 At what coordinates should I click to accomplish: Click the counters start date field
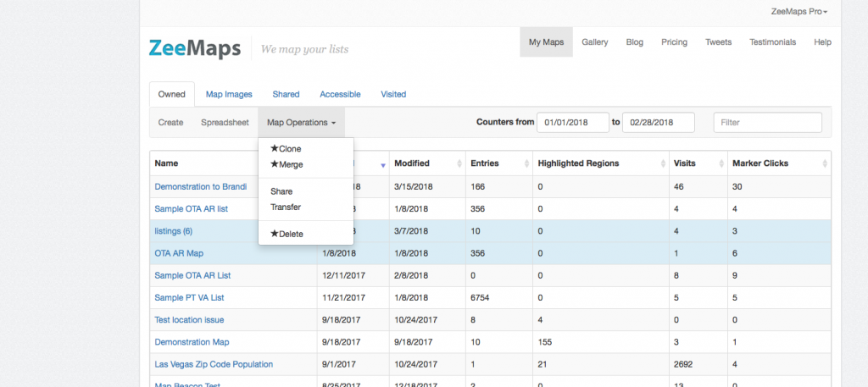(x=573, y=123)
